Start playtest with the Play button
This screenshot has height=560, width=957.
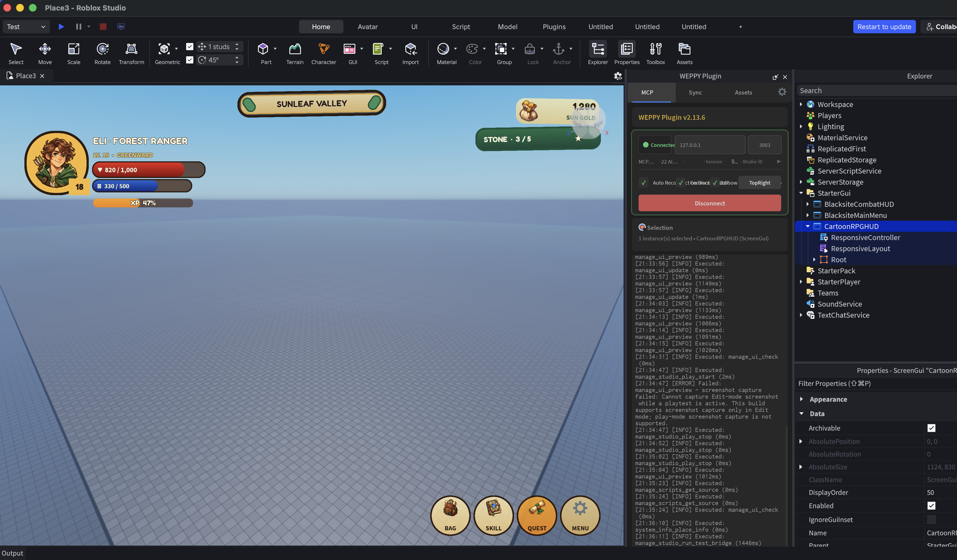click(x=61, y=27)
